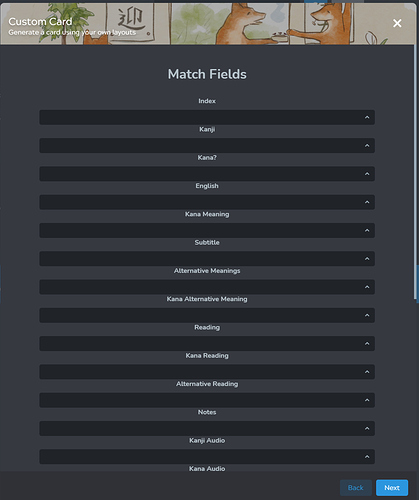Screen dimensions: 419x500
Task: Click the Alternative Meanings chevron icon
Action: tap(367, 287)
